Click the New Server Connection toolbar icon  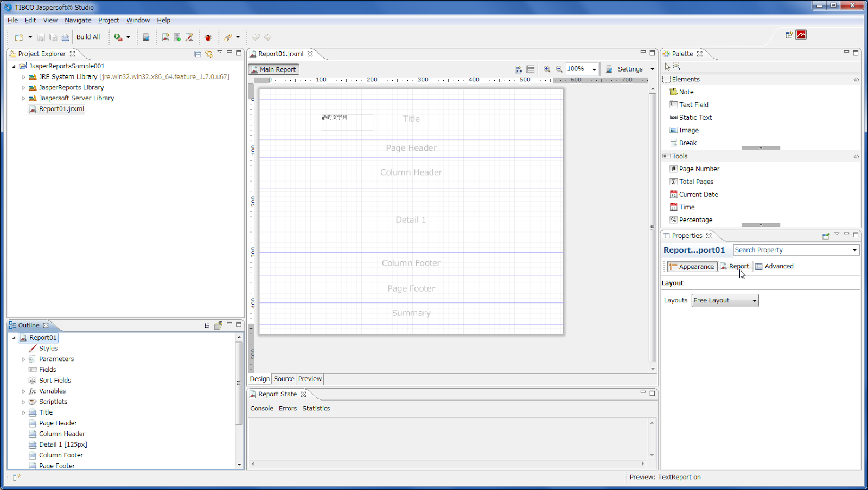(146, 37)
